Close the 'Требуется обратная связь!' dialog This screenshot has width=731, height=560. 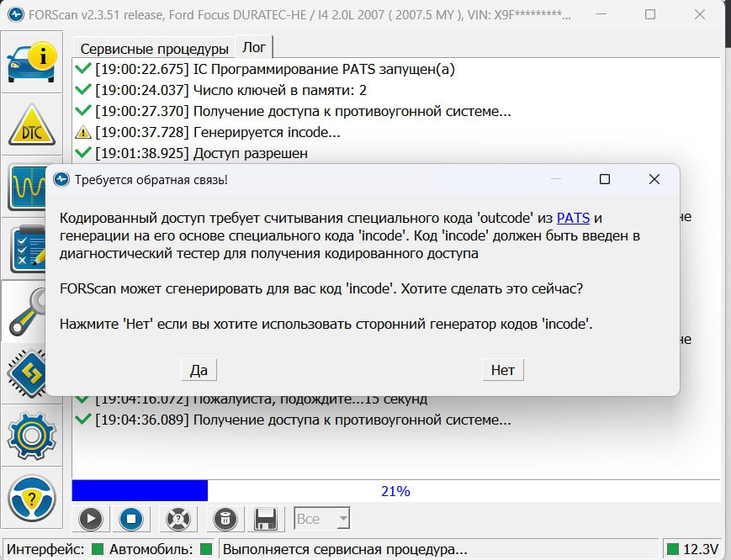point(654,179)
